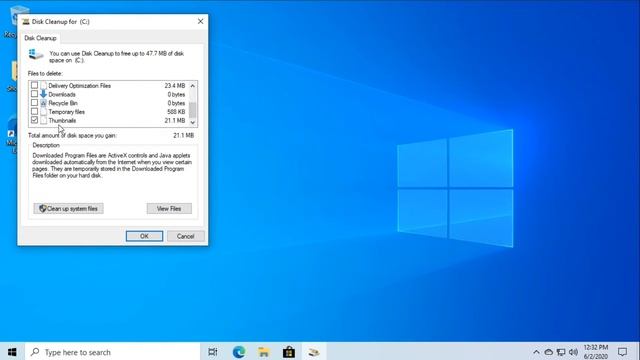Screen dimensions: 640x360
Task: Open Task View on the taskbar
Action: [213, 352]
